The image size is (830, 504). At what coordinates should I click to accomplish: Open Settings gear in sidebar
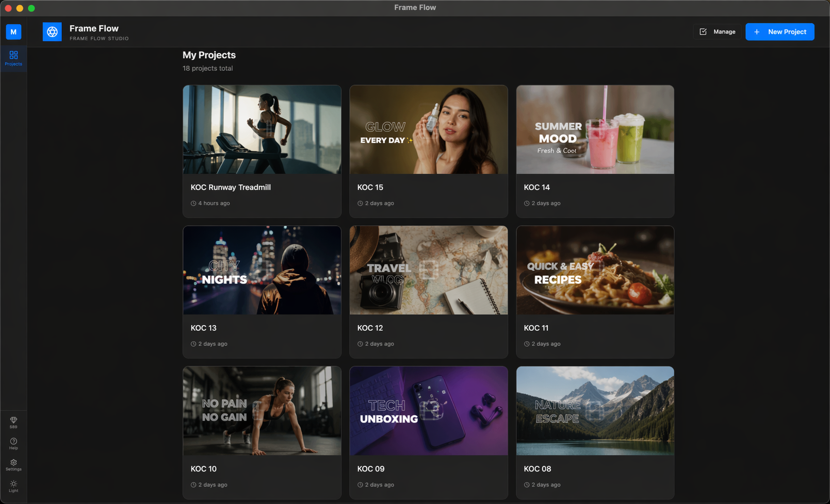[x=13, y=463]
